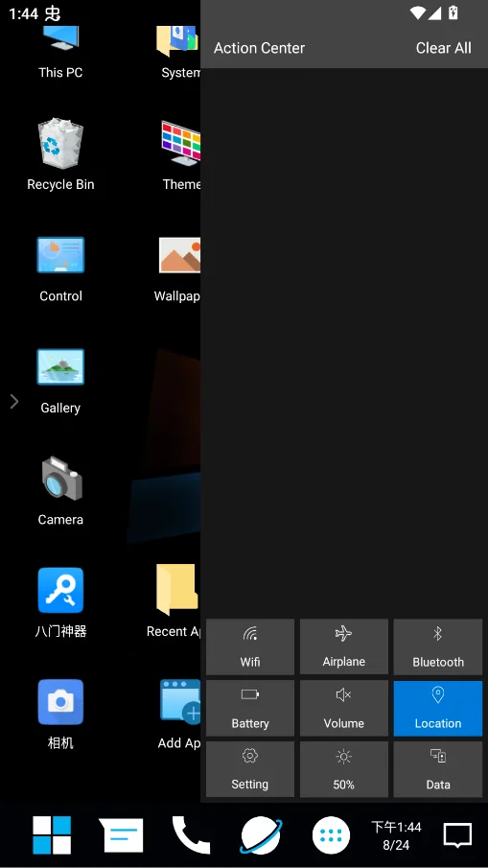Open the Gallery app

pyautogui.click(x=60, y=382)
